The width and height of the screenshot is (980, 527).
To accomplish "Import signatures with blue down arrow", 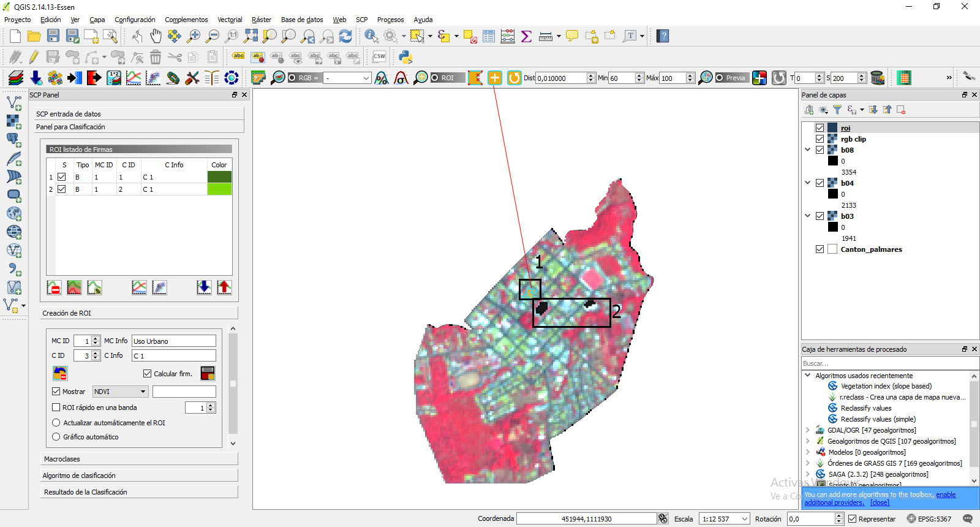I will (x=204, y=287).
